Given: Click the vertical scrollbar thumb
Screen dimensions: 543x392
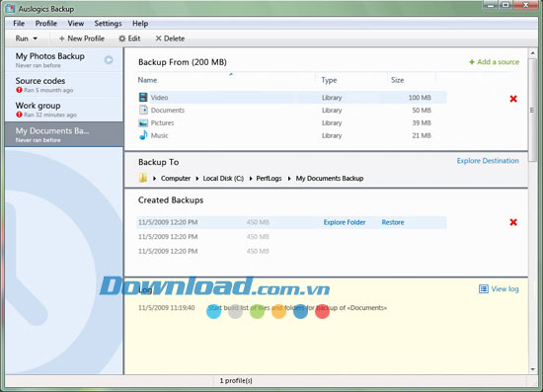Looking at the screenshot, I should click(532, 111).
